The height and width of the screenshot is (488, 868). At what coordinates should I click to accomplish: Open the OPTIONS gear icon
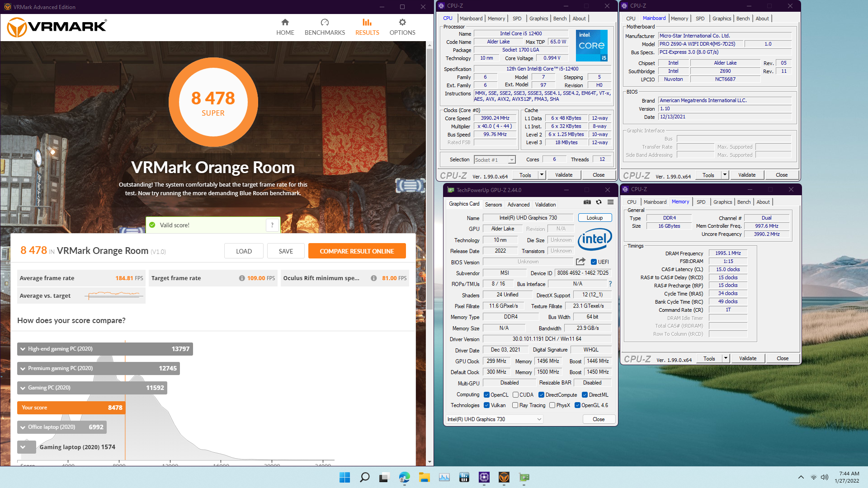(x=402, y=22)
